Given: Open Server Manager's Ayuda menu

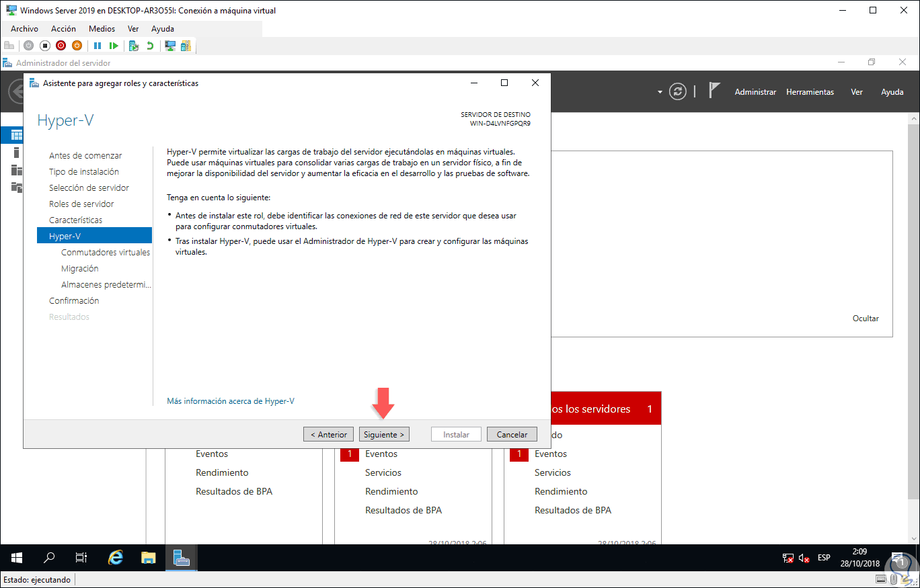Looking at the screenshot, I should click(892, 92).
